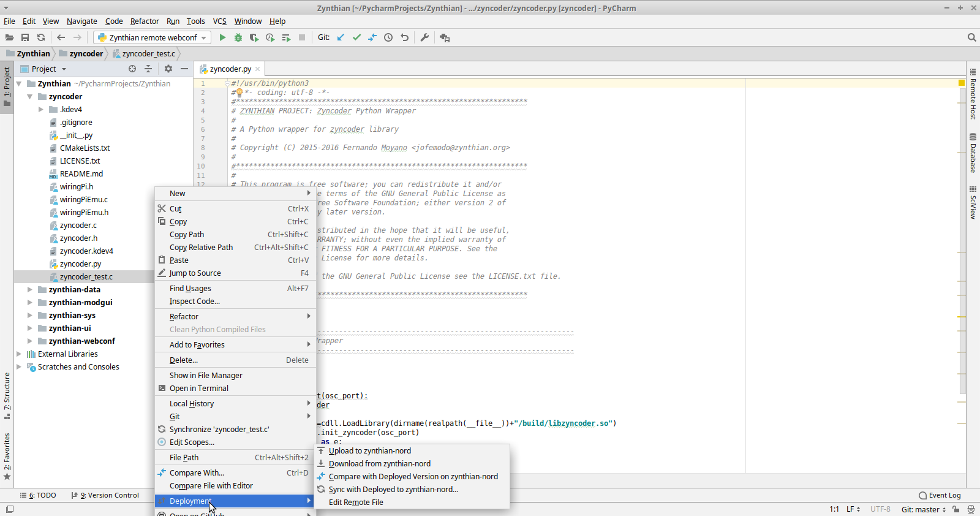Image resolution: width=980 pixels, height=516 pixels.
Task: Click Edit Remote File submenu item
Action: [412, 503]
